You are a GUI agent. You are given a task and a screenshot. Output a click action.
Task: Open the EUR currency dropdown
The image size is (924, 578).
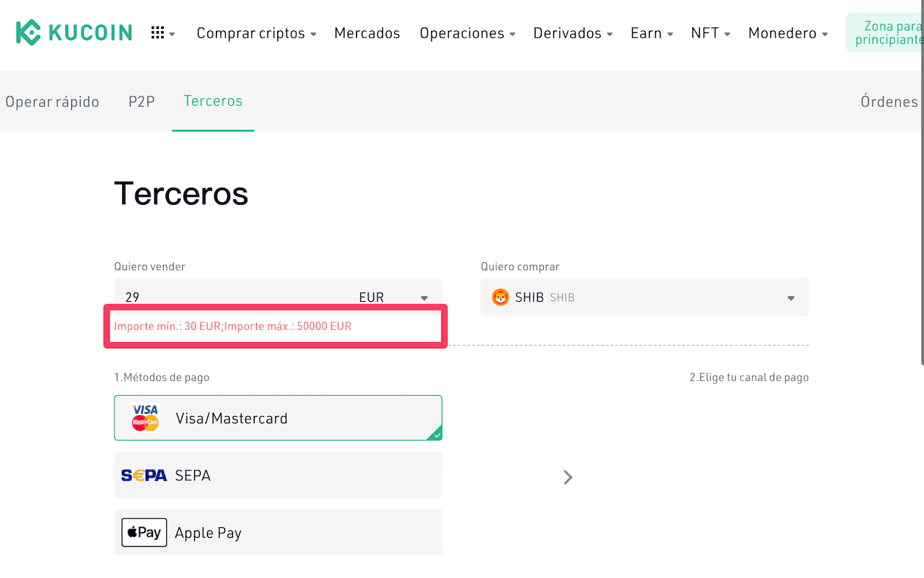pyautogui.click(x=394, y=297)
